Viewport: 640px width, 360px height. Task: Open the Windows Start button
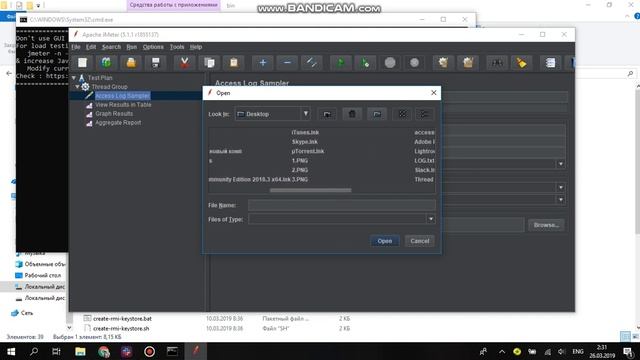(x=11, y=351)
